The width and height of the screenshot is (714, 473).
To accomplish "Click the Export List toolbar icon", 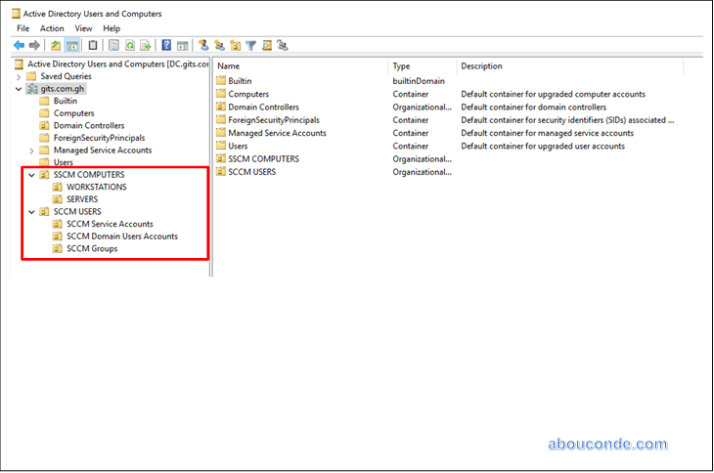I will click(x=145, y=45).
